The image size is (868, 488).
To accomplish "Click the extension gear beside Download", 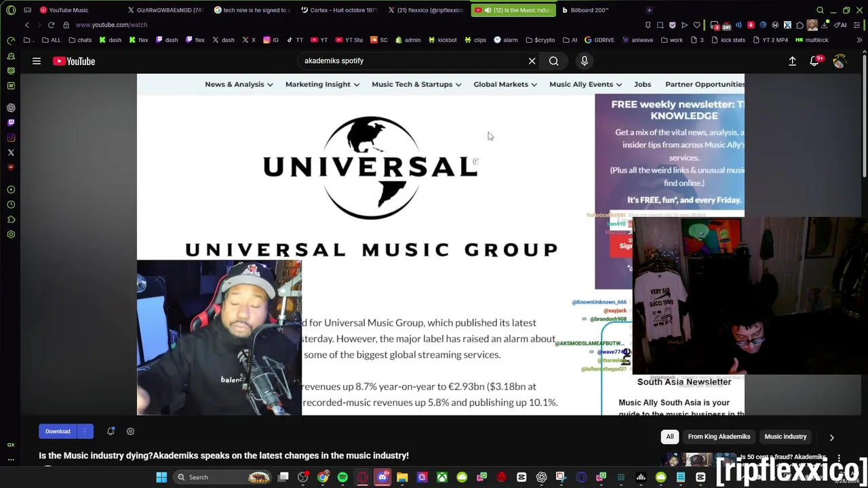I will pyautogui.click(x=130, y=431).
